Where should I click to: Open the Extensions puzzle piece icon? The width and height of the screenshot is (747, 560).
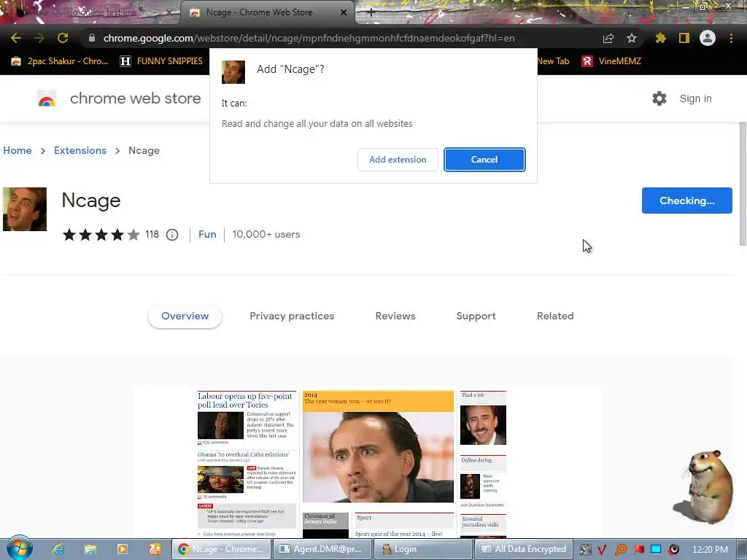(661, 38)
